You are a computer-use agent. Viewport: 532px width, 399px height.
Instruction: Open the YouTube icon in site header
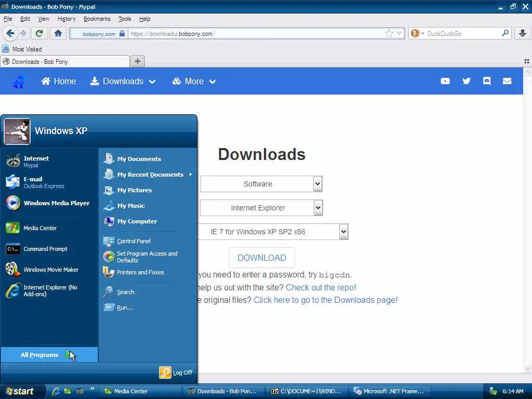[x=445, y=81]
